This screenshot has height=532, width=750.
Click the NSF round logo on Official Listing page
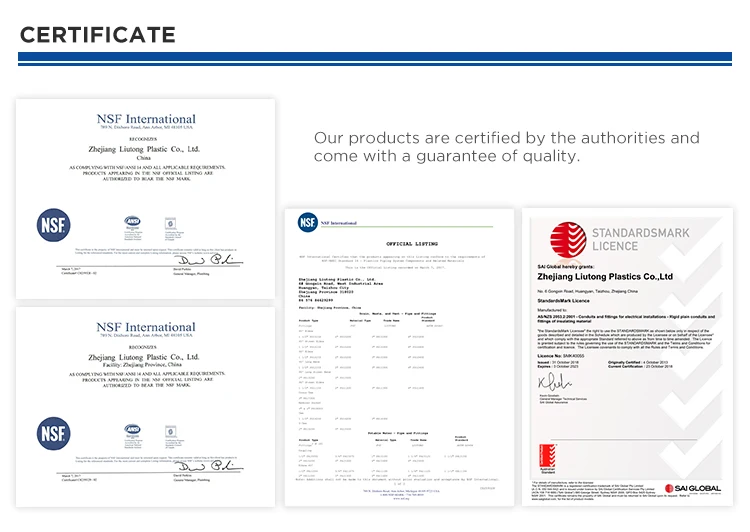click(308, 223)
